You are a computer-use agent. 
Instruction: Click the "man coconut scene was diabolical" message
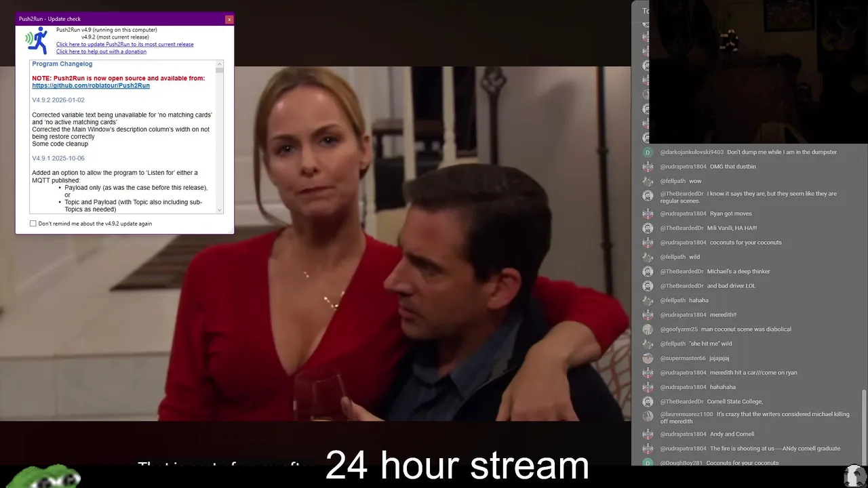[746, 329]
